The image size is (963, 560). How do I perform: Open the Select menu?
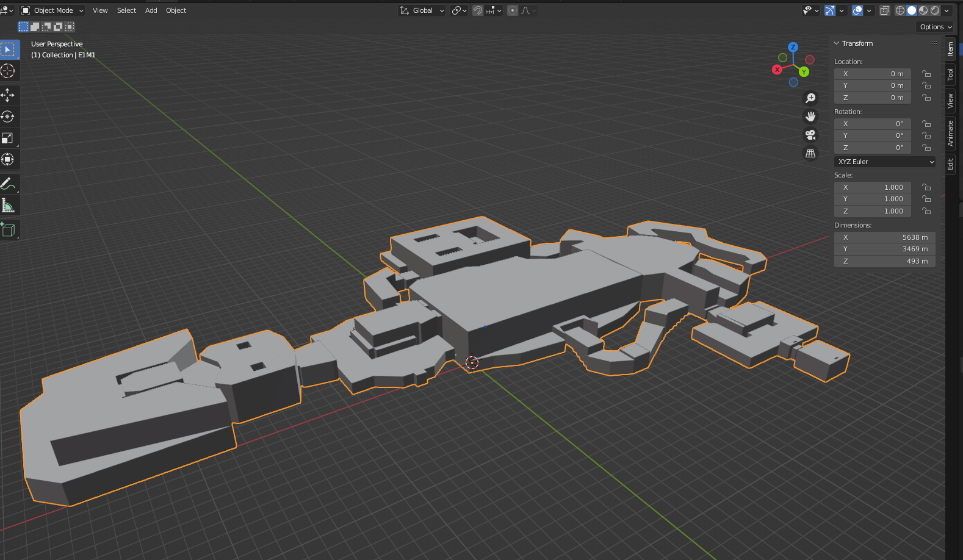pos(127,10)
